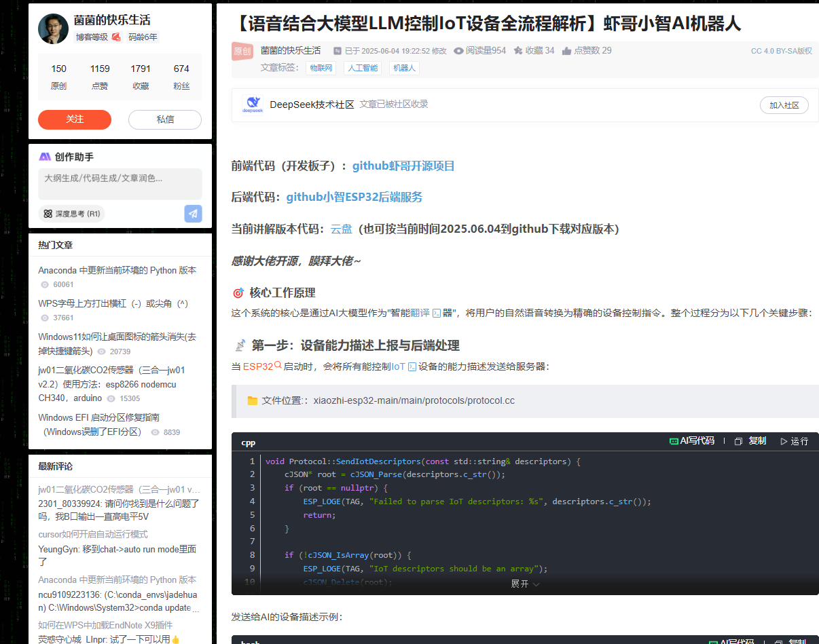Click AI写代码 in the cpp block

[692, 441]
